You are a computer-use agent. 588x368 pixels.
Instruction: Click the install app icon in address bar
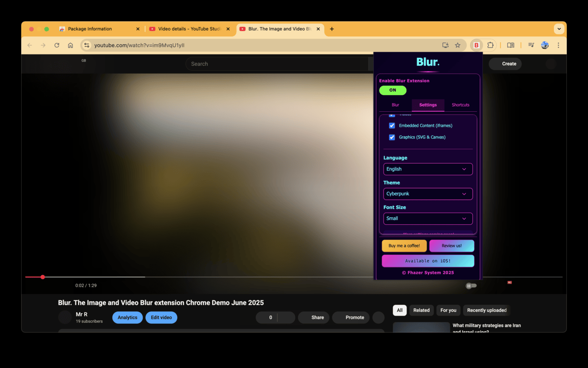click(x=445, y=45)
